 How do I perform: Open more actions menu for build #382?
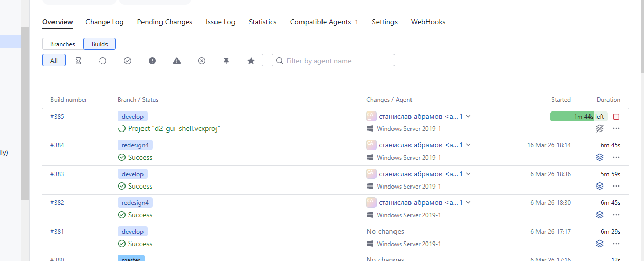[x=616, y=215]
